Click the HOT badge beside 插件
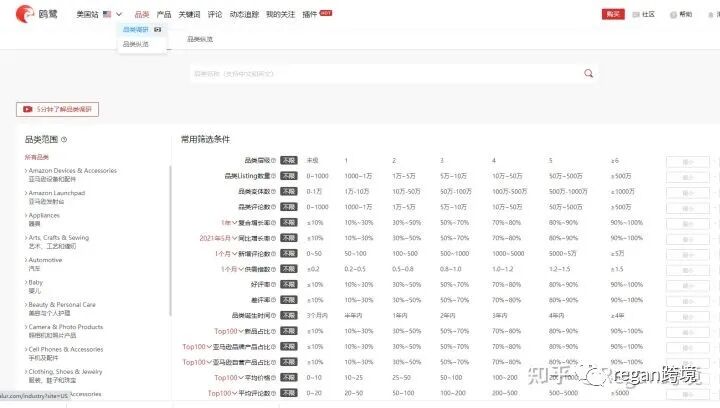The height and width of the screenshot is (408, 720). tap(326, 13)
